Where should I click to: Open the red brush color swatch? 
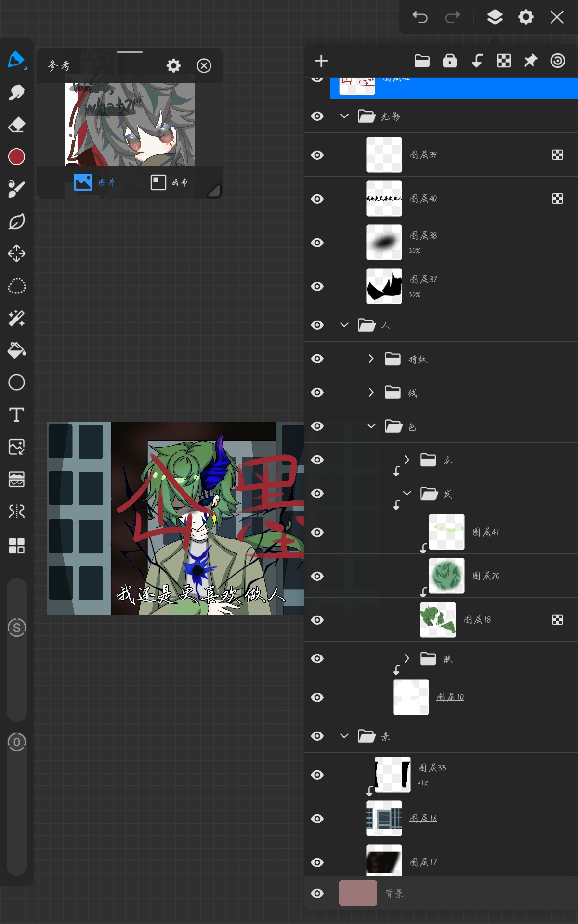click(16, 157)
